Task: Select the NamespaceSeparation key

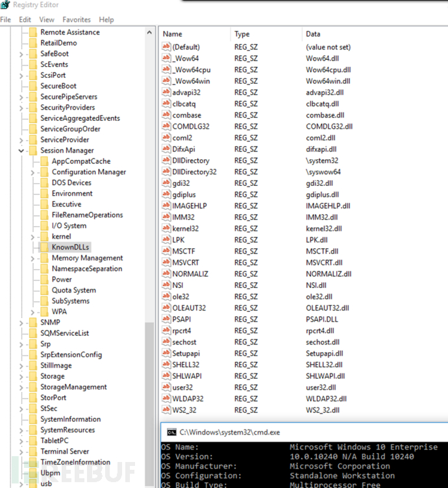Action: 87,268
